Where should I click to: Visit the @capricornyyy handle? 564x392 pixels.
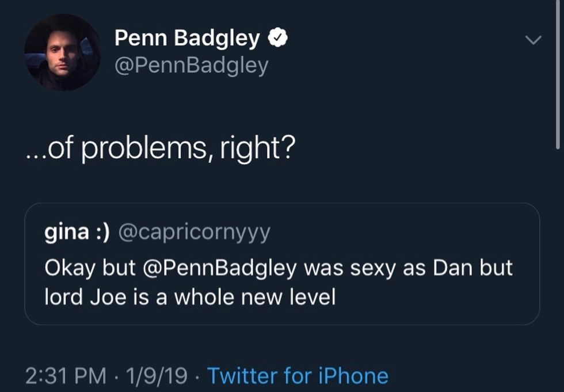pyautogui.click(x=194, y=233)
